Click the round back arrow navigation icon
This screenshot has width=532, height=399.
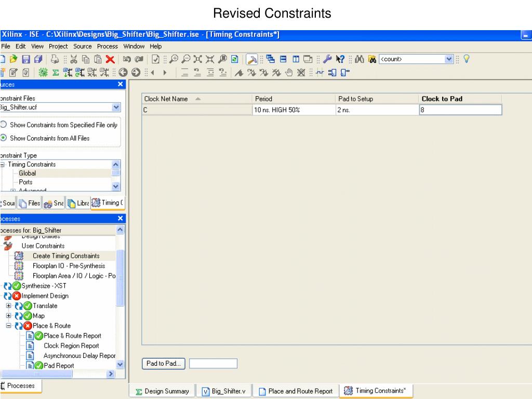tap(123, 73)
